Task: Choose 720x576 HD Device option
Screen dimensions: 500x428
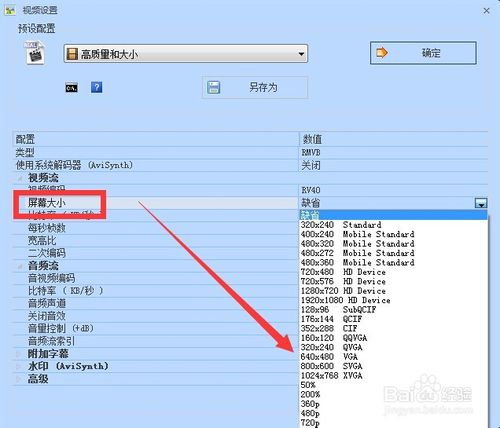Action: pyautogui.click(x=393, y=281)
